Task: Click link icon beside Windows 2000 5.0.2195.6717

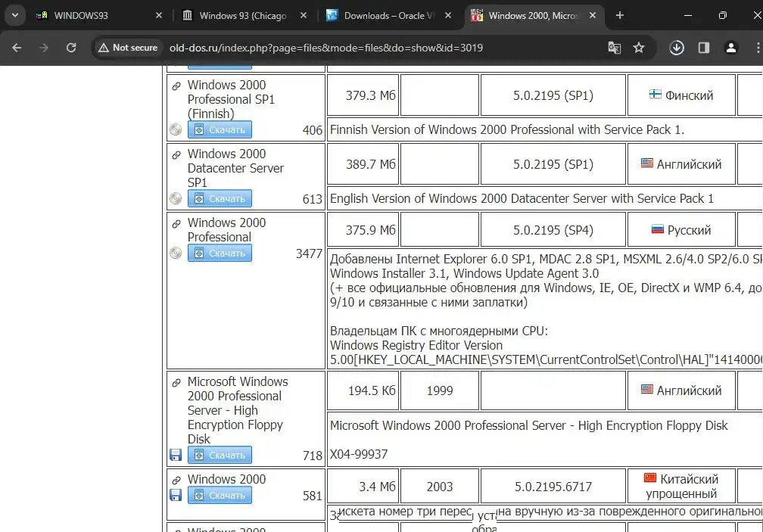Action: pyautogui.click(x=176, y=481)
